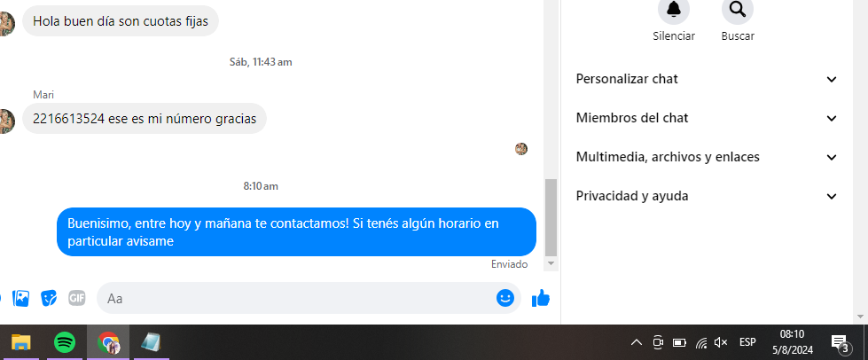Click the Aa message input field
The width and height of the screenshot is (868, 360).
click(x=299, y=299)
